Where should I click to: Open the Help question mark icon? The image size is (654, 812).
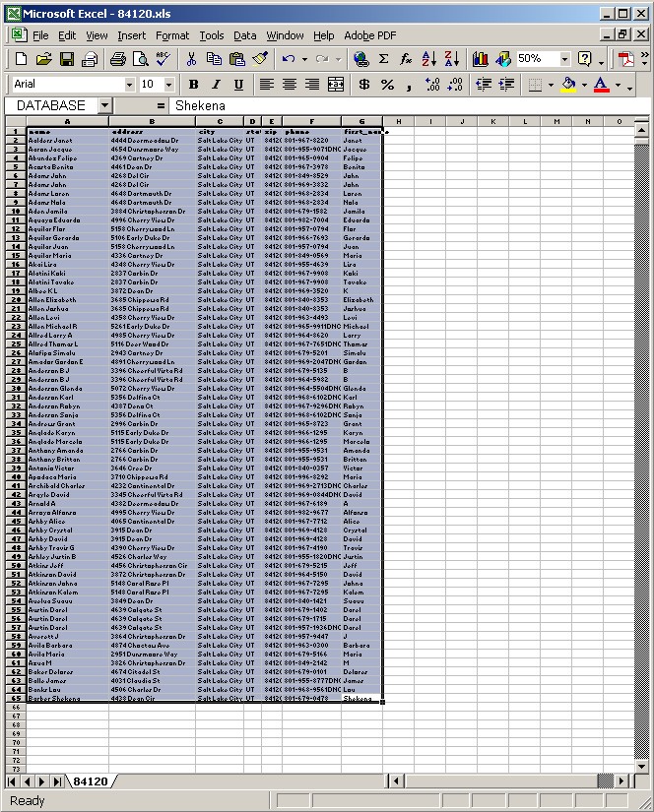[584, 59]
